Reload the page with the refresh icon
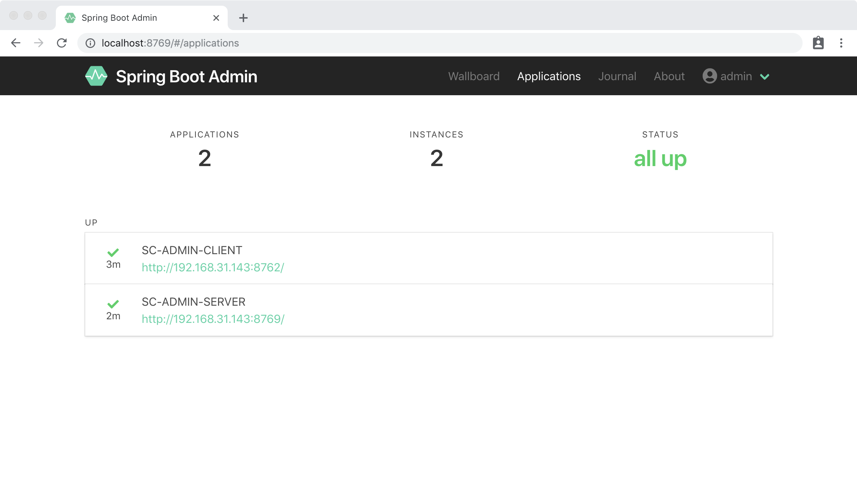The height and width of the screenshot is (504, 857). point(62,43)
